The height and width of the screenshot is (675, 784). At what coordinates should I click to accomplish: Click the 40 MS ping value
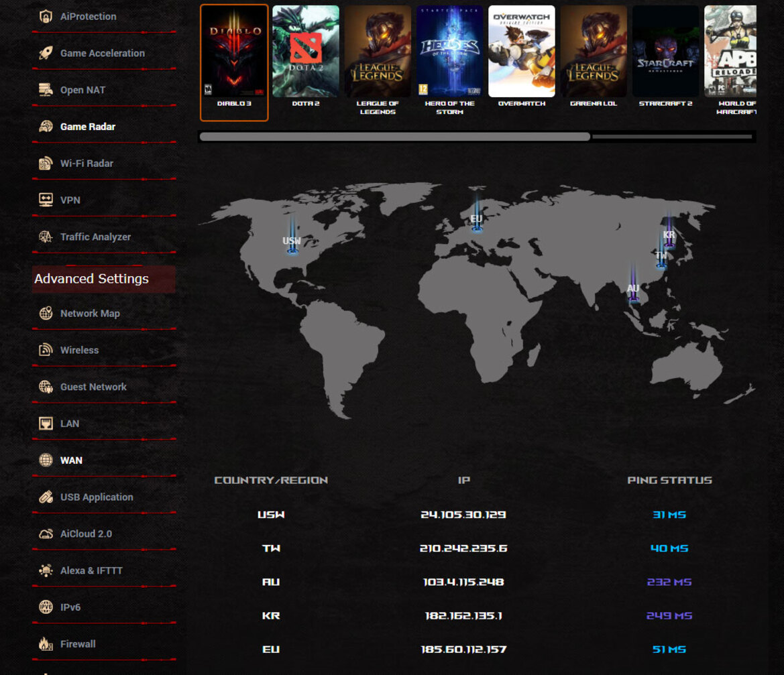click(669, 548)
